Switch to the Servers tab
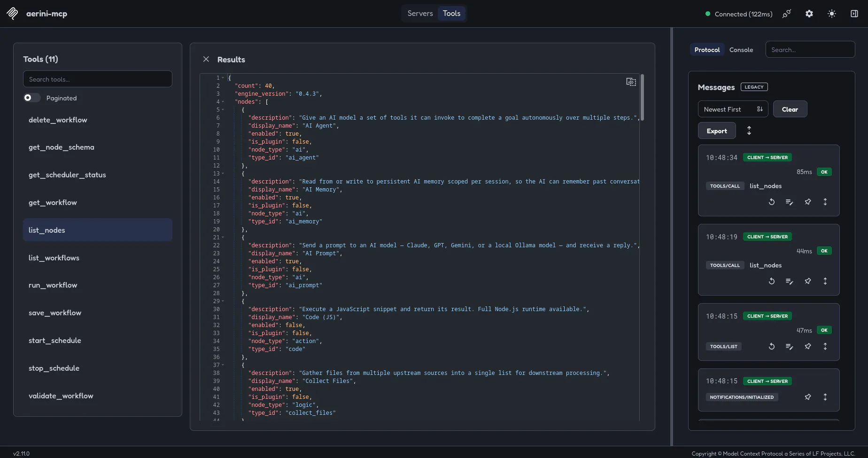The image size is (868, 458). (x=420, y=13)
